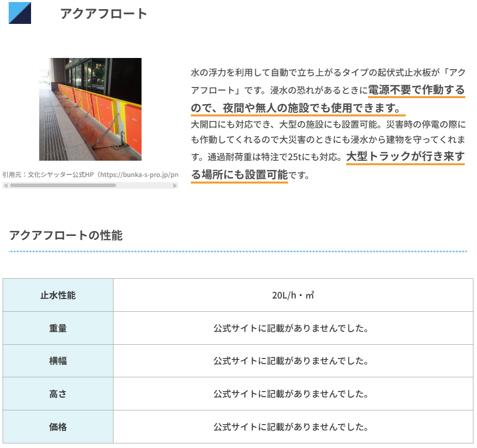Screen dimensions: 477x448
Task: Click the blue diagonal icon beside アクアフロート heading
Action: pyautogui.click(x=20, y=13)
